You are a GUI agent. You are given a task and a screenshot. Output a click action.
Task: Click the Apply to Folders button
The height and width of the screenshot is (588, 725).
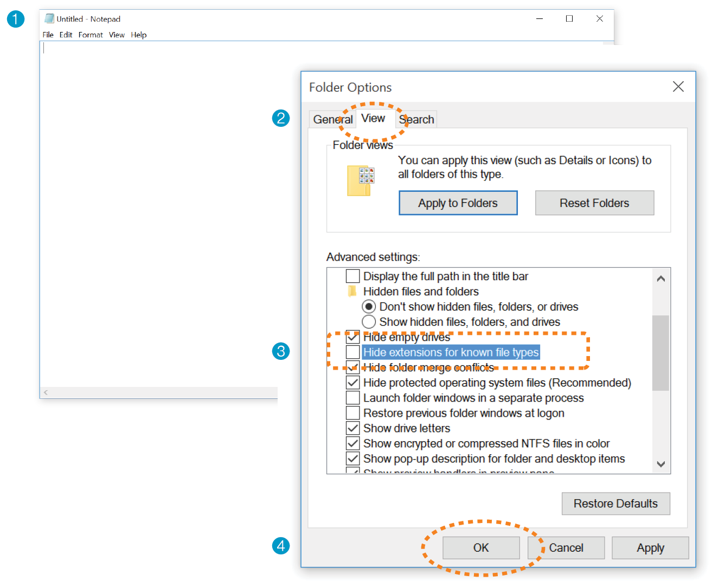point(458,203)
